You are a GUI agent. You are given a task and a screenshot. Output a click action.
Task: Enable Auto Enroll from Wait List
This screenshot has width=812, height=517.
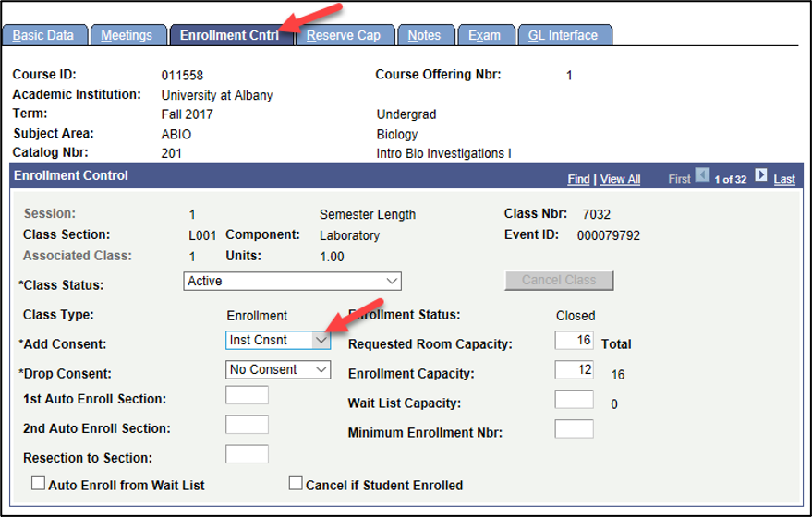pyautogui.click(x=38, y=484)
